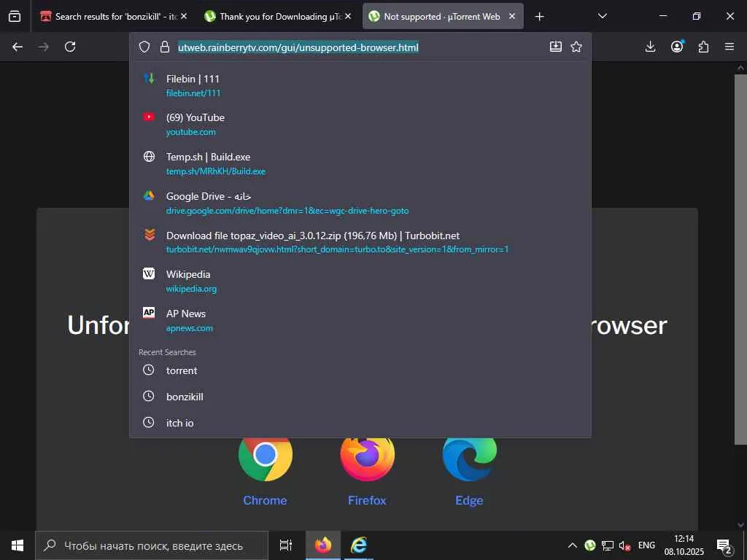Choose recent search 'torrent'
The width and height of the screenshot is (747, 560).
click(x=360, y=370)
